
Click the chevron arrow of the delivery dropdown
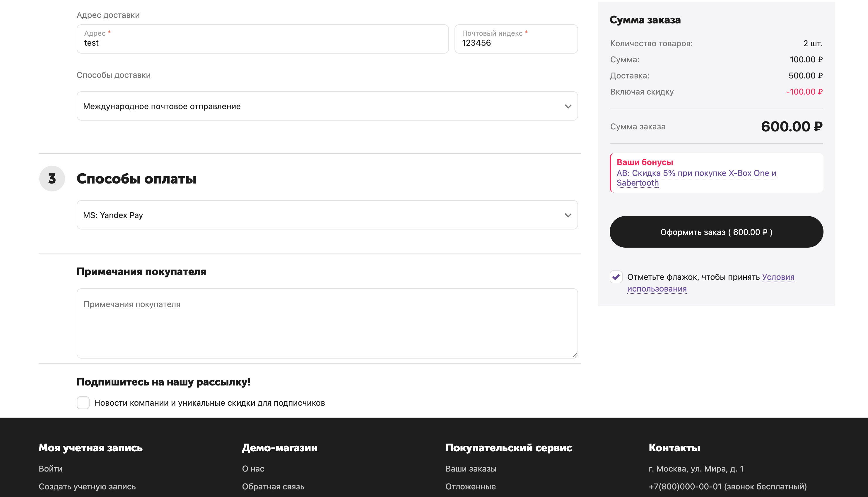point(568,107)
